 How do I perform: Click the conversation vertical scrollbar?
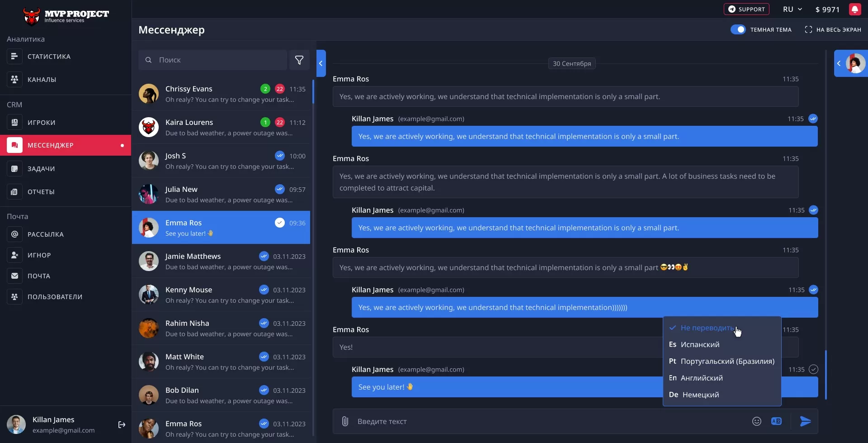point(826,375)
